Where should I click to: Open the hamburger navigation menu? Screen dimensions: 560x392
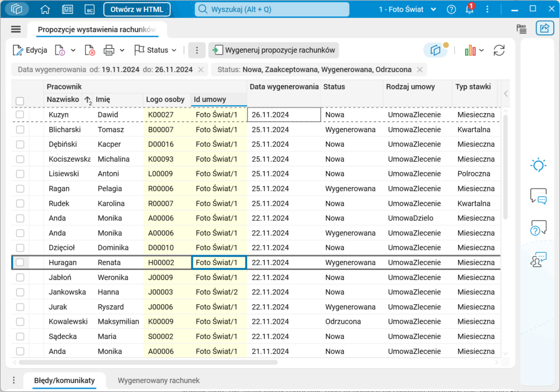tap(16, 30)
